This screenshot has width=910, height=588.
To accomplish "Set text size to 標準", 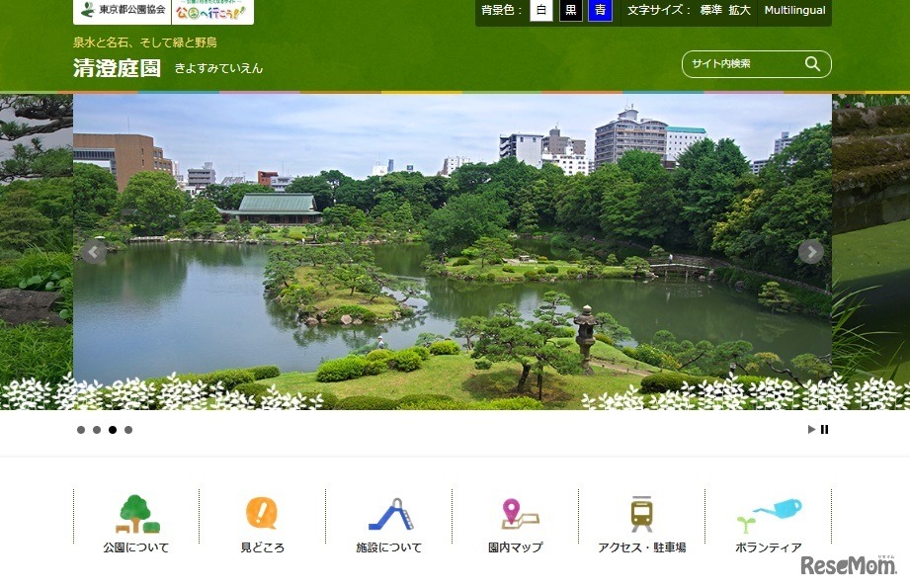I will coord(711,10).
